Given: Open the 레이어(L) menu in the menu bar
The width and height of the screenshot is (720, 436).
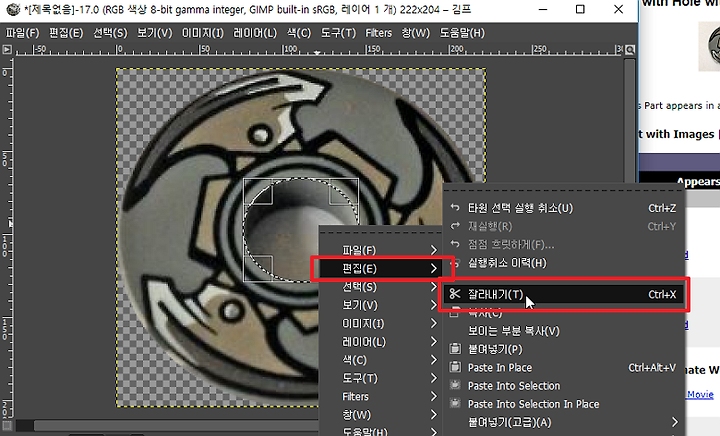Looking at the screenshot, I should coord(255,33).
